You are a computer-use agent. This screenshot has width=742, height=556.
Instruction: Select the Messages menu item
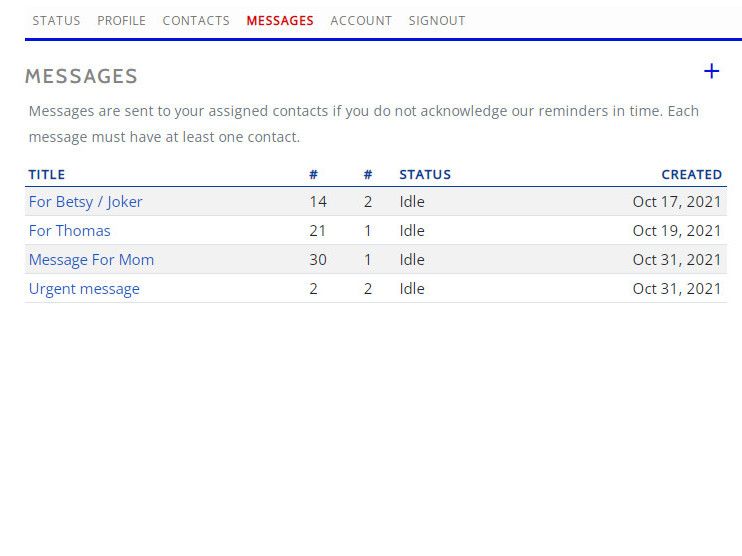click(x=280, y=20)
